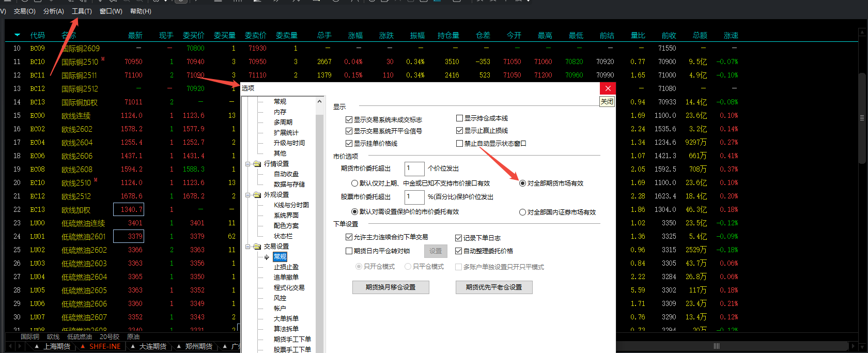Toggle 期货日内平仓转对锁 checkbox

coord(349,251)
